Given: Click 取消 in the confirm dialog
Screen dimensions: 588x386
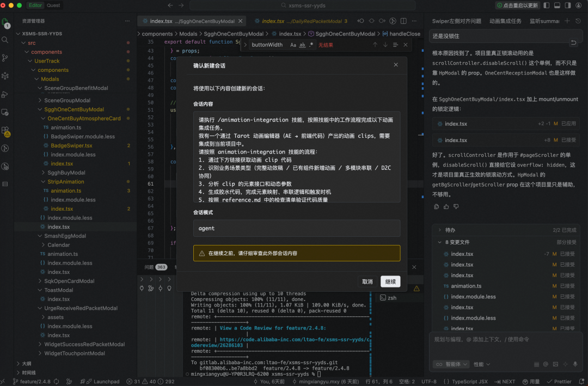Looking at the screenshot, I should [367, 281].
